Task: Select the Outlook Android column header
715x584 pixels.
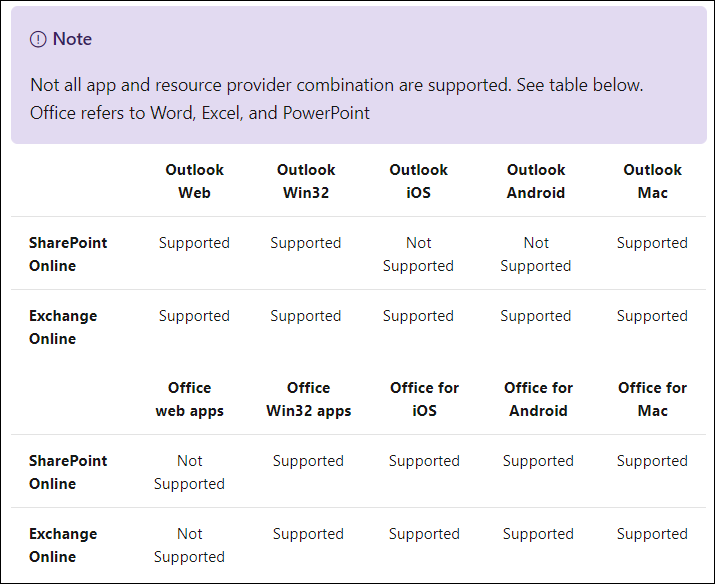Action: [536, 181]
